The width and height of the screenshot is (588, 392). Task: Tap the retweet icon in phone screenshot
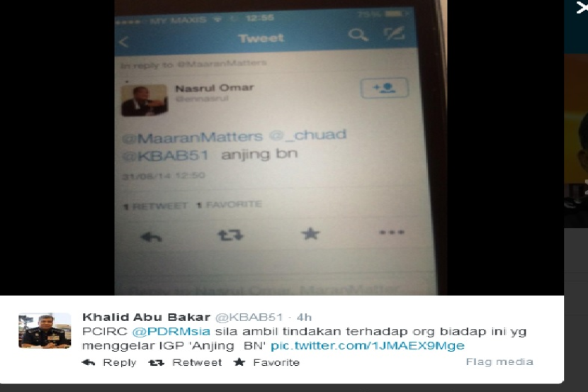(230, 235)
